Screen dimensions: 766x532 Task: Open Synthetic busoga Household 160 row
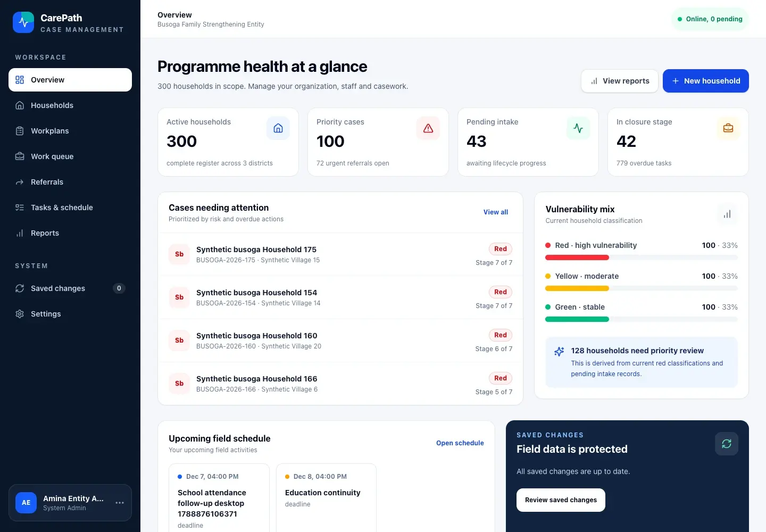pyautogui.click(x=340, y=340)
